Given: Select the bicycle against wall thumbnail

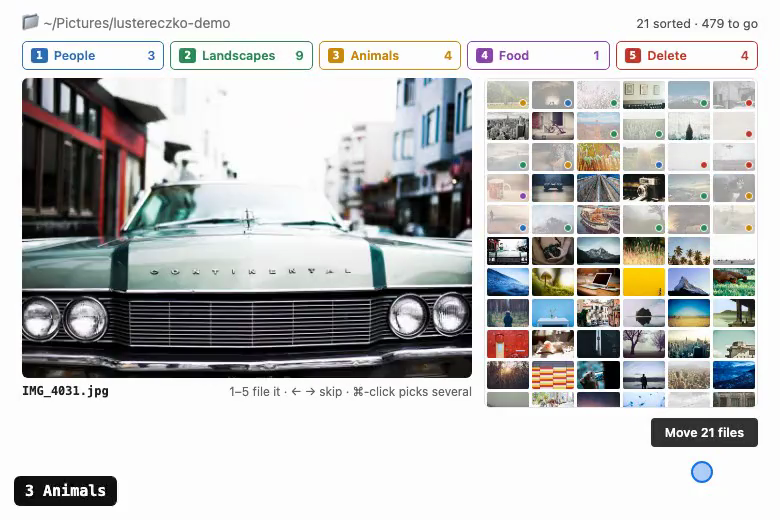Looking at the screenshot, I should (553, 126).
